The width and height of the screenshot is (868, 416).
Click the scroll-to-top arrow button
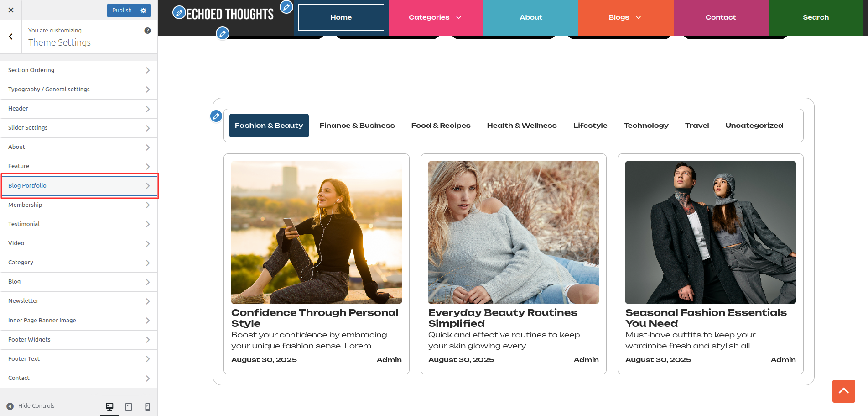pyautogui.click(x=843, y=391)
